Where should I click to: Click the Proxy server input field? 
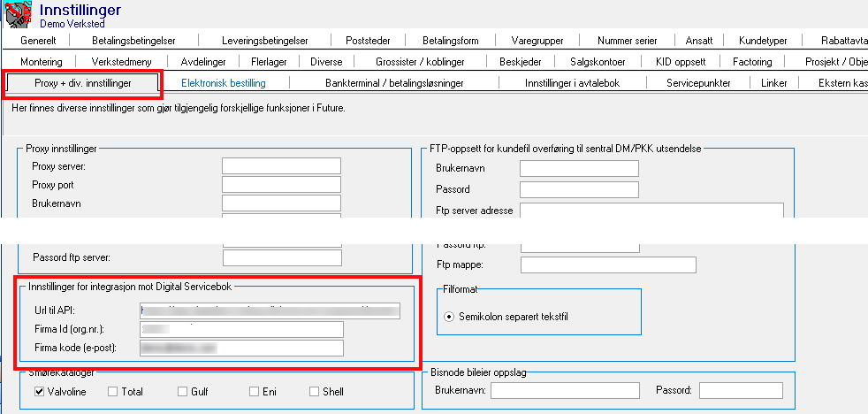(281, 166)
